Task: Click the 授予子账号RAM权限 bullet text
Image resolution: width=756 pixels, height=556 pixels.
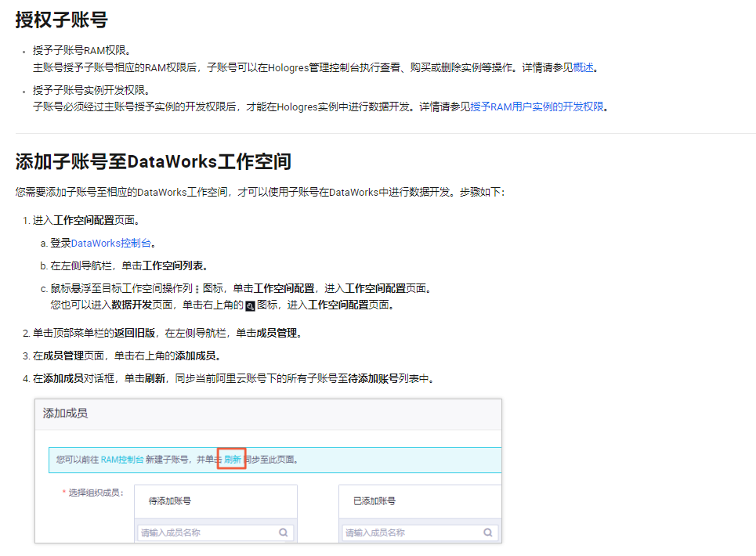Action: click(x=81, y=50)
